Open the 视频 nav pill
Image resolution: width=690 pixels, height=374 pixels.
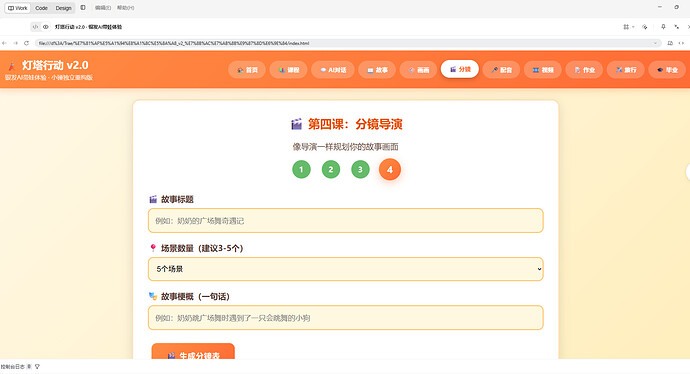[x=543, y=70]
